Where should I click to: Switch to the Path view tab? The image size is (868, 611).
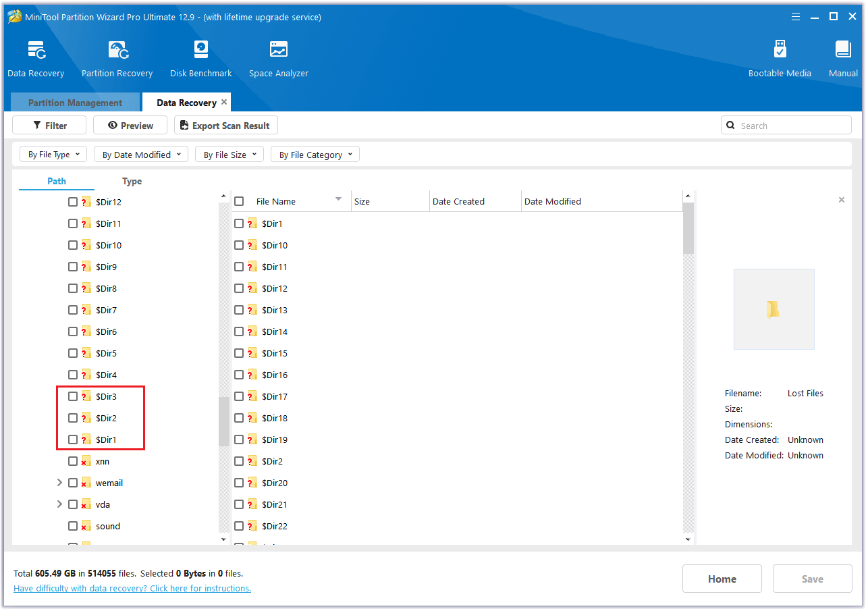[57, 181]
